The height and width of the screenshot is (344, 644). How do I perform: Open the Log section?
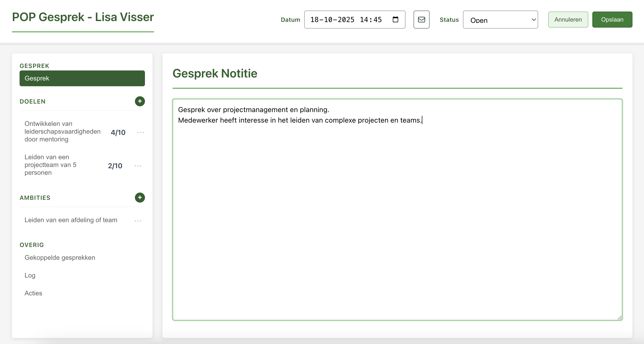[x=30, y=275]
